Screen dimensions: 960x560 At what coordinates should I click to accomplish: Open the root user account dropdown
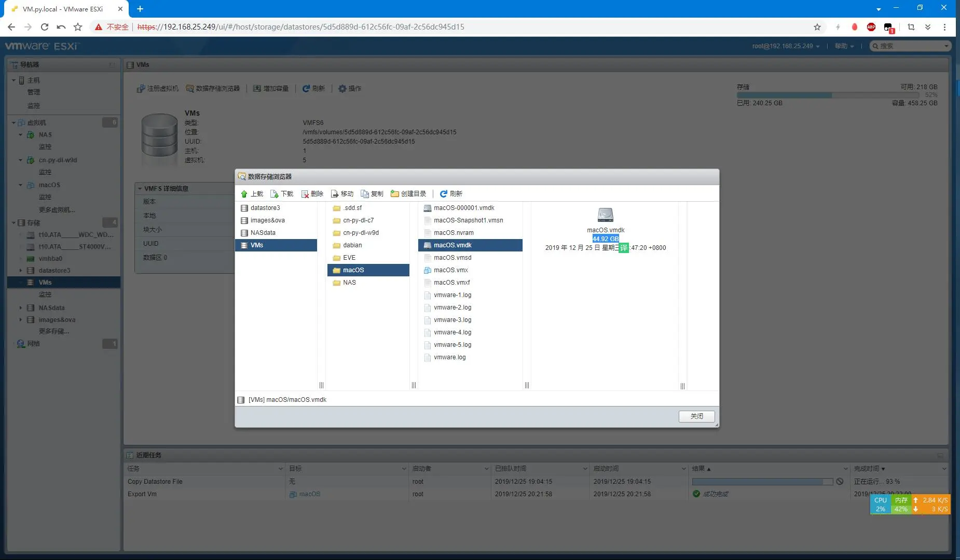coord(786,46)
